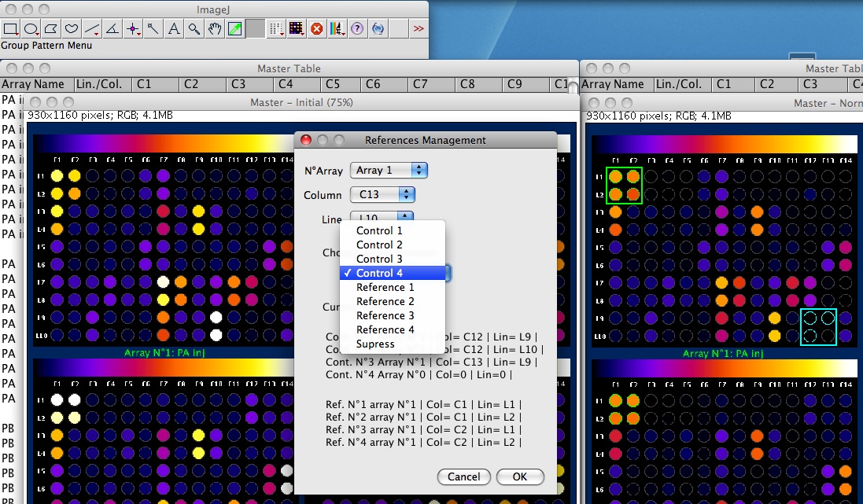The image size is (863, 504).
Task: Click the C4 column header in left Master Table
Action: pos(297,84)
